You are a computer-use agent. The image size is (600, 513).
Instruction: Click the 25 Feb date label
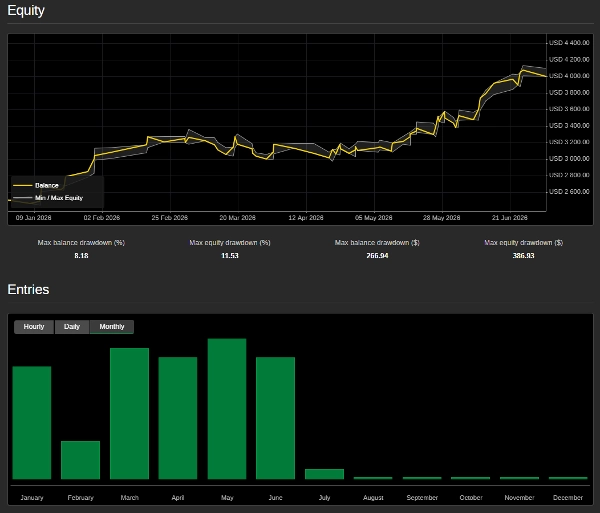click(170, 218)
